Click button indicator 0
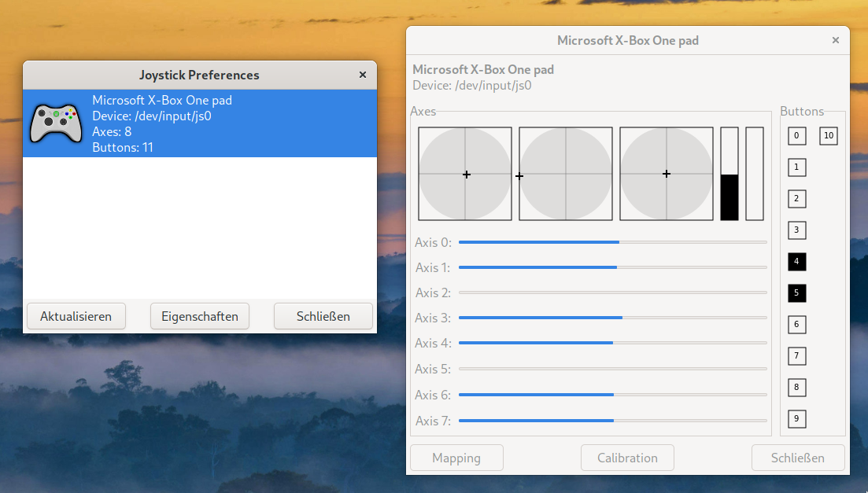 click(x=796, y=136)
